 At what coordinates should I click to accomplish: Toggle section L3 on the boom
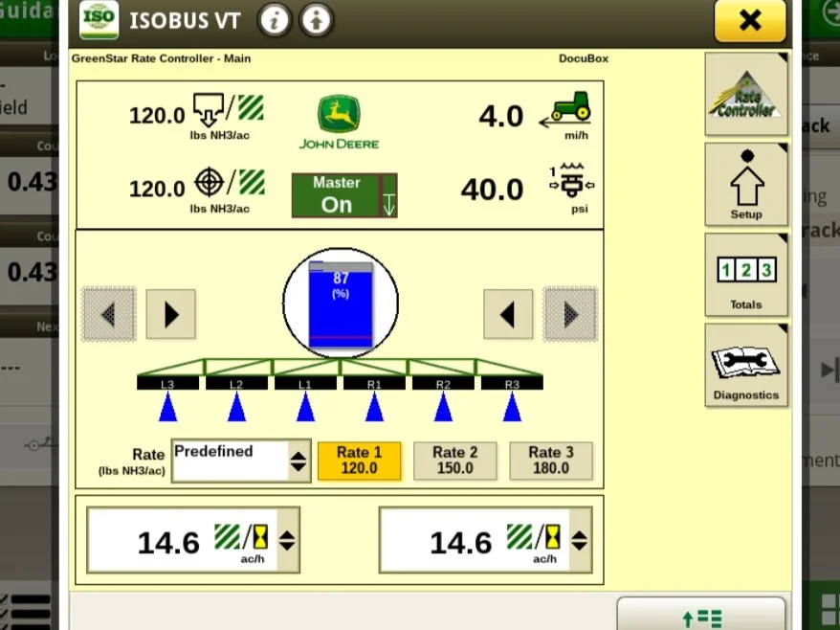[x=167, y=383]
